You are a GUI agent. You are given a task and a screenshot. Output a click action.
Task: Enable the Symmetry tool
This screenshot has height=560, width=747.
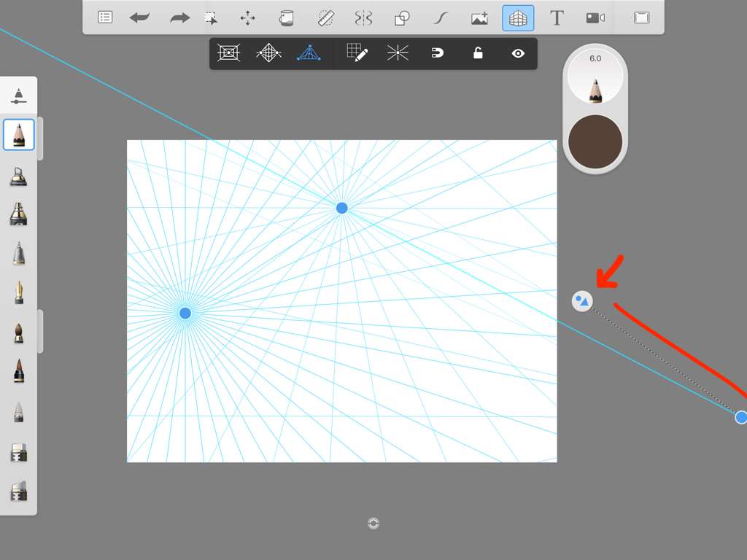[x=363, y=18]
